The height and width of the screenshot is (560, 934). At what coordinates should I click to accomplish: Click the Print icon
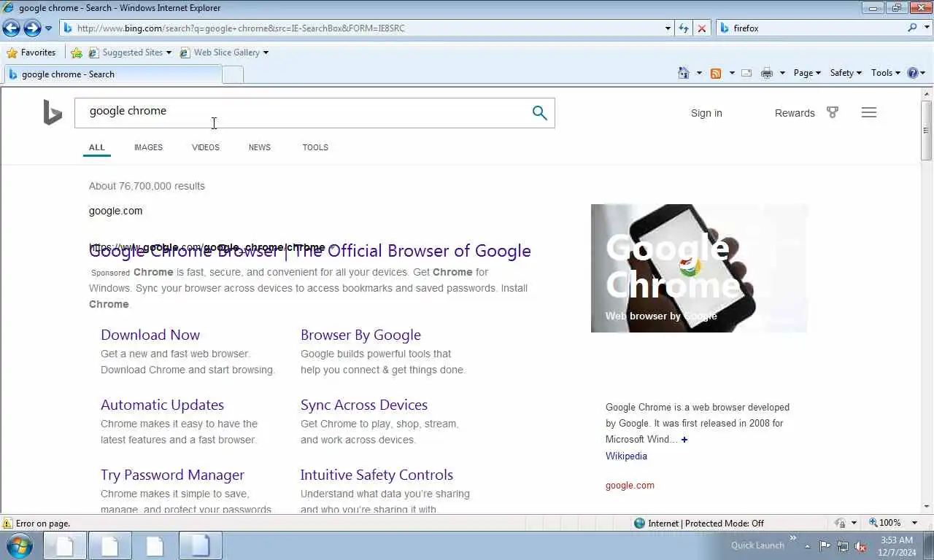pos(767,73)
